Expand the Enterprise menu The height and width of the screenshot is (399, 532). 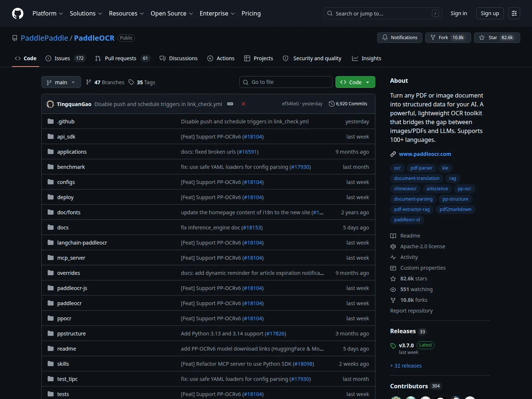tap(217, 13)
